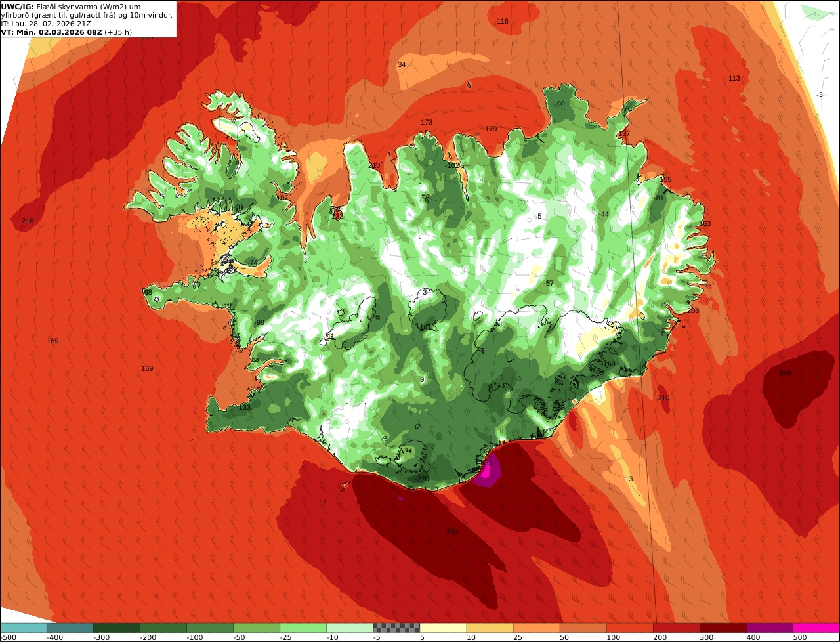Click the map value "116" at the top
The height and width of the screenshot is (642, 840).
click(x=503, y=22)
